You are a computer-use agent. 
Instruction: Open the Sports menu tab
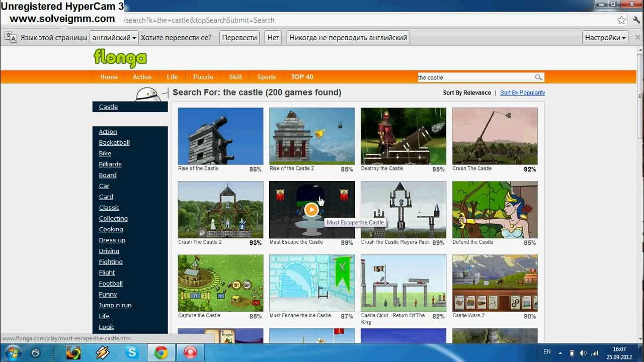click(266, 77)
